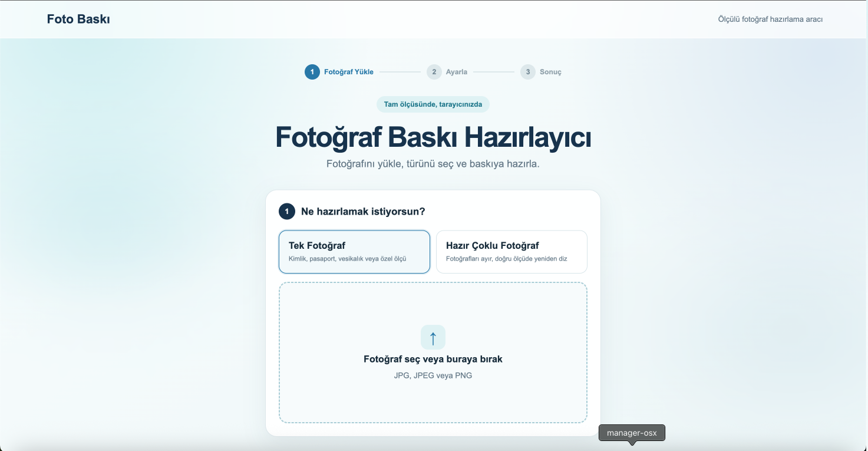The height and width of the screenshot is (451, 868).
Task: Click the upload arrow icon
Action: pos(433,337)
